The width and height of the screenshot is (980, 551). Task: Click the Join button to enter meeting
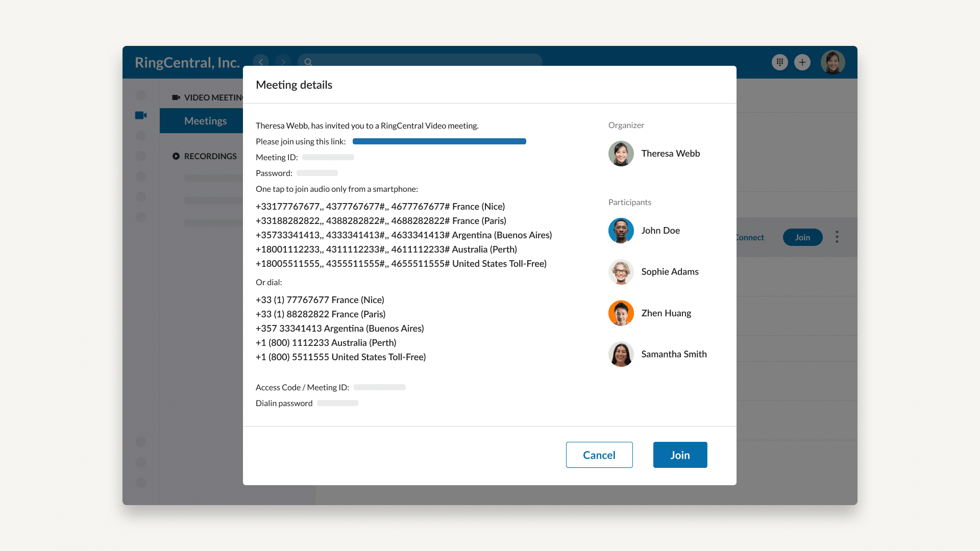680,455
